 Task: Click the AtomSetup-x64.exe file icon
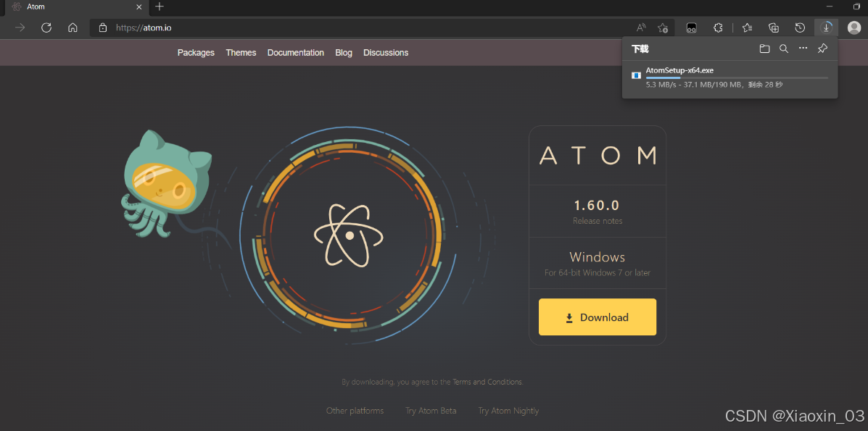click(x=636, y=75)
